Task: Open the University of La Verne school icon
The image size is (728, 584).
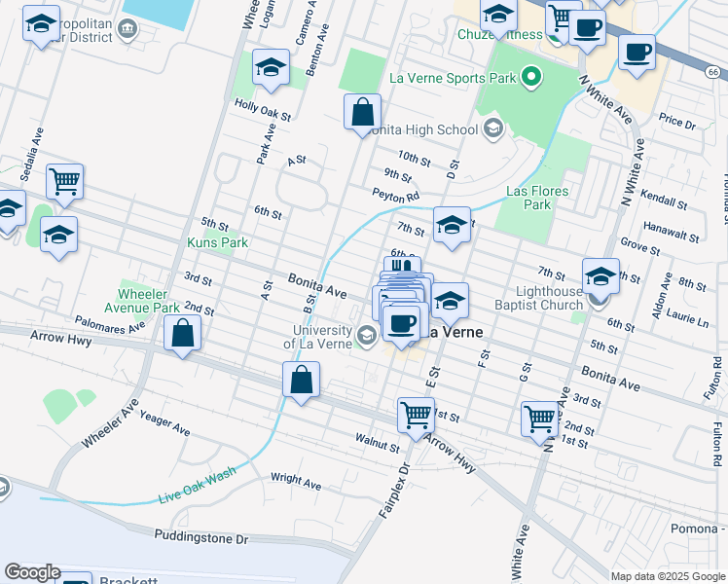Action: [x=368, y=337]
